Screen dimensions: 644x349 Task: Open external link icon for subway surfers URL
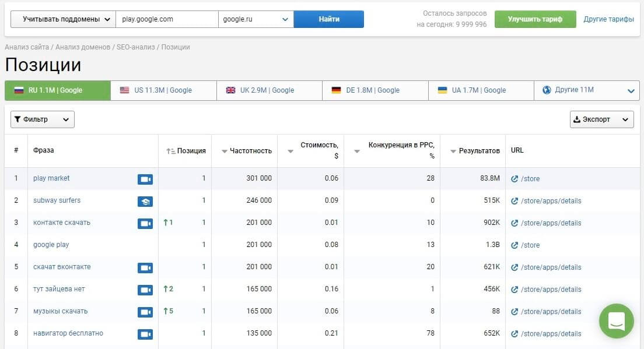tap(514, 201)
